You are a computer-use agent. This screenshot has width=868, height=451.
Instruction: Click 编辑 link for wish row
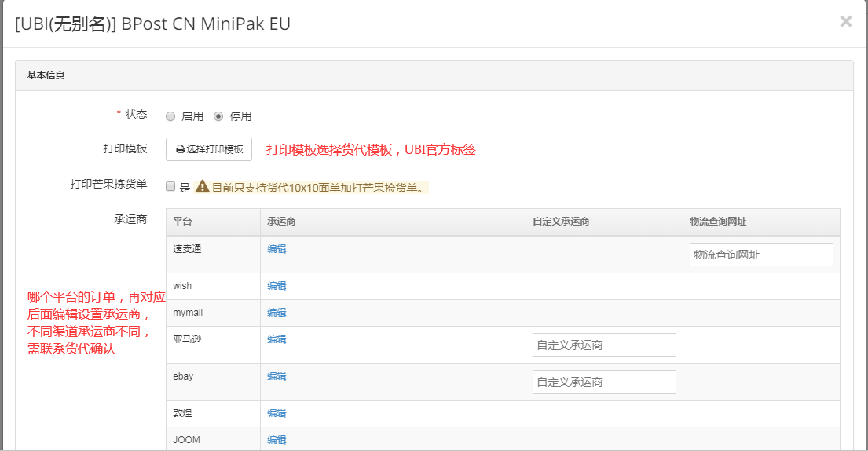tap(277, 286)
